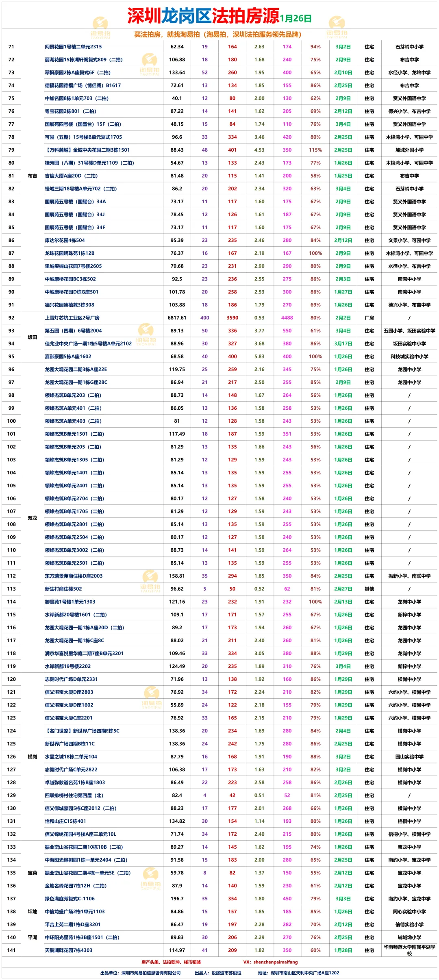Select listing 中城康桥花园BC3栋502

coord(70,279)
